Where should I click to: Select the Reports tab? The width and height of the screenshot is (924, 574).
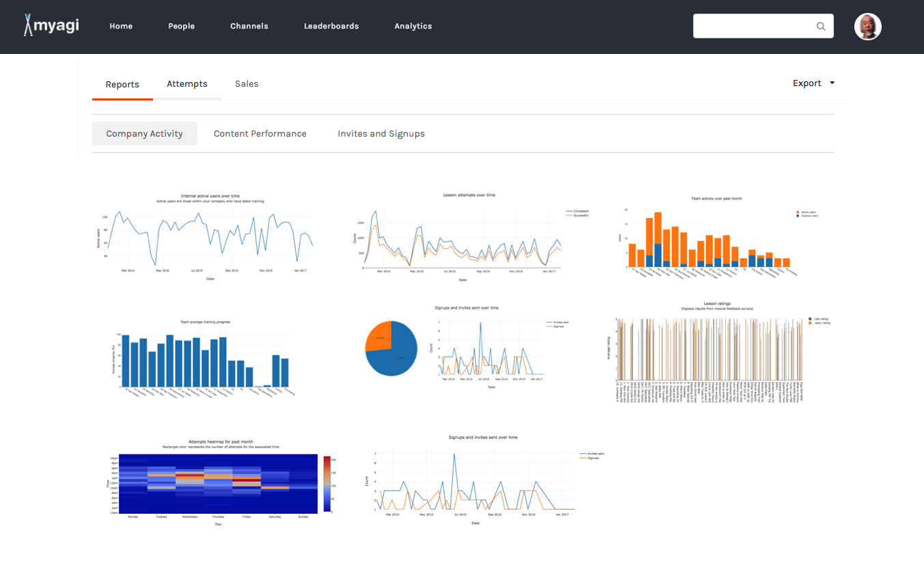click(122, 85)
